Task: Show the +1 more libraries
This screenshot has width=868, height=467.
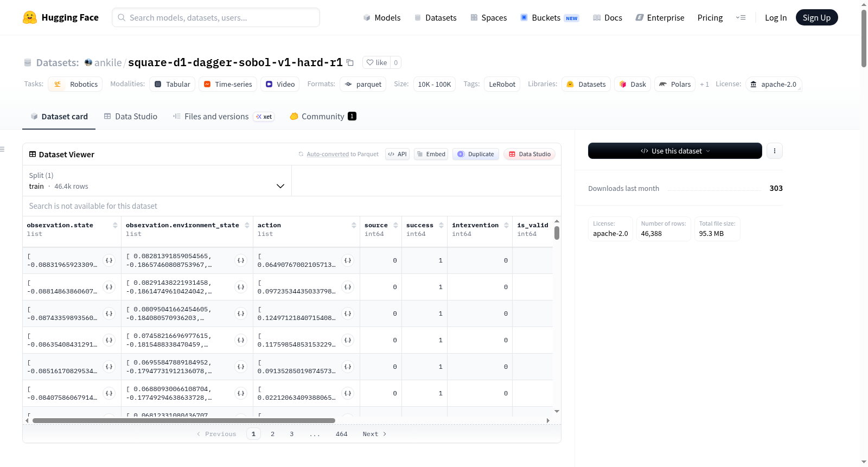Action: click(x=704, y=84)
